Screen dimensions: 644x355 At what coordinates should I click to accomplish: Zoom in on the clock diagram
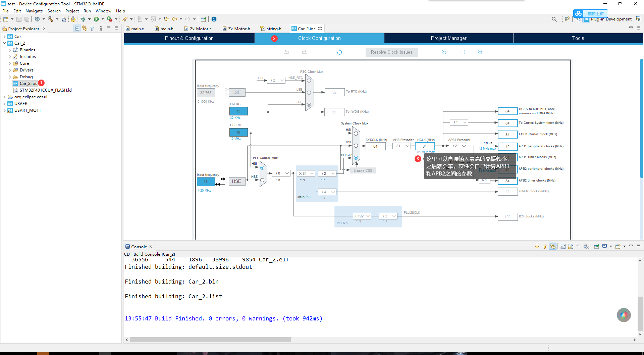(x=444, y=52)
